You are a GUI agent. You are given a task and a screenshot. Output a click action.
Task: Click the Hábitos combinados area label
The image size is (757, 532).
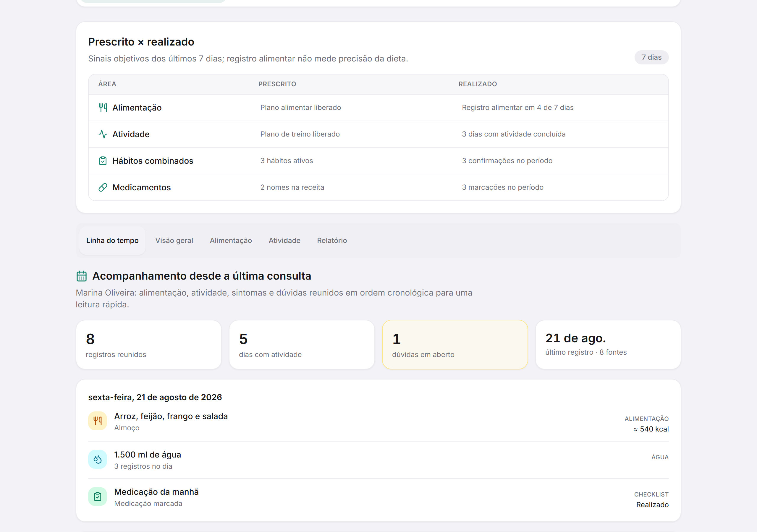[153, 161]
